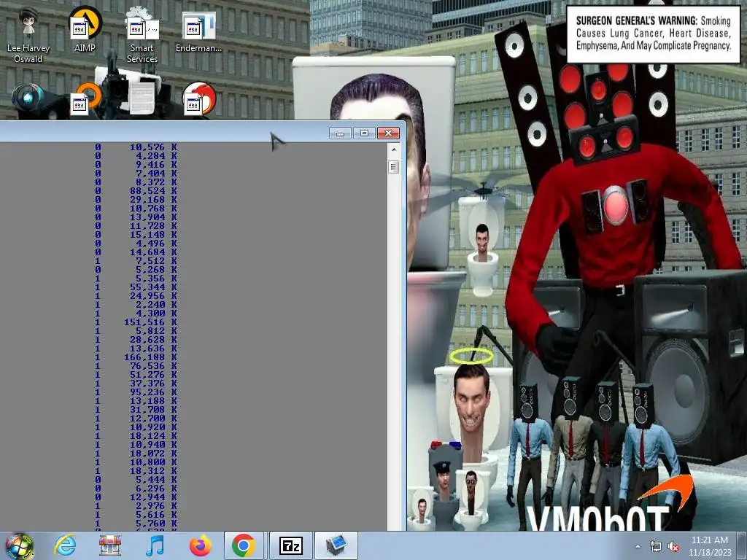Image resolution: width=747 pixels, height=560 pixels.
Task: Select the red swirl arrow desktop shortcut
Action: pos(199,98)
